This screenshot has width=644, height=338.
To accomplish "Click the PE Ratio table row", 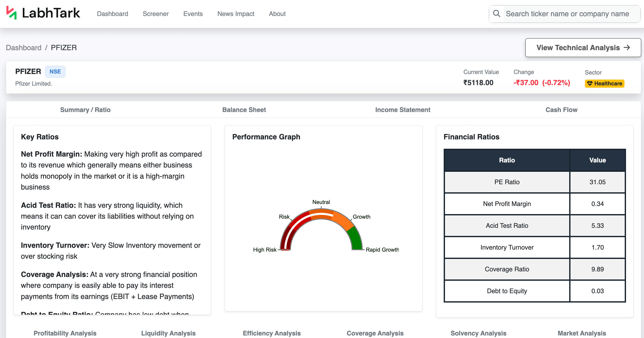I will [535, 182].
